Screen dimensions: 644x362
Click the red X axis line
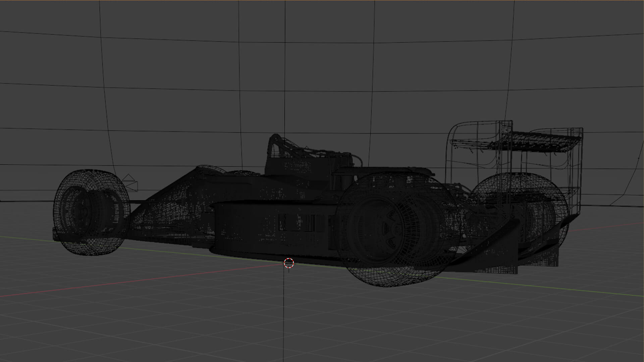[134, 282]
